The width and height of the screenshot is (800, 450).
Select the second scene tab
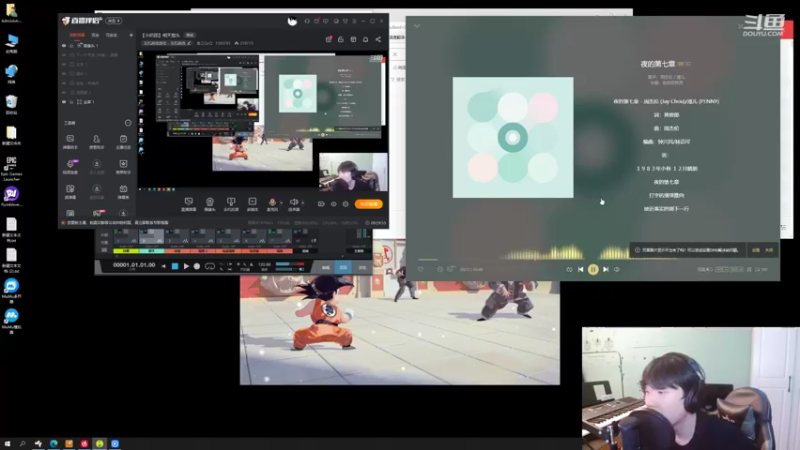click(95, 35)
